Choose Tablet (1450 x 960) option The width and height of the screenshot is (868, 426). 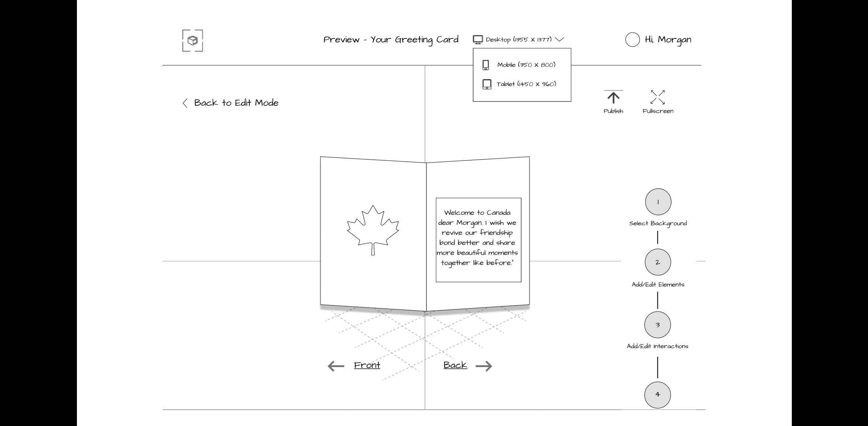pyautogui.click(x=526, y=84)
